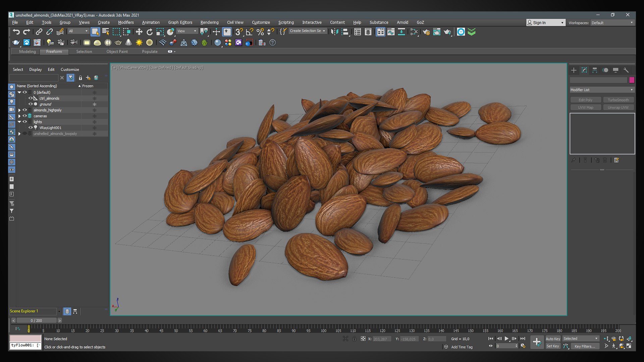The height and width of the screenshot is (362, 644).
Task: Activate the Select Object tool
Action: (95, 32)
